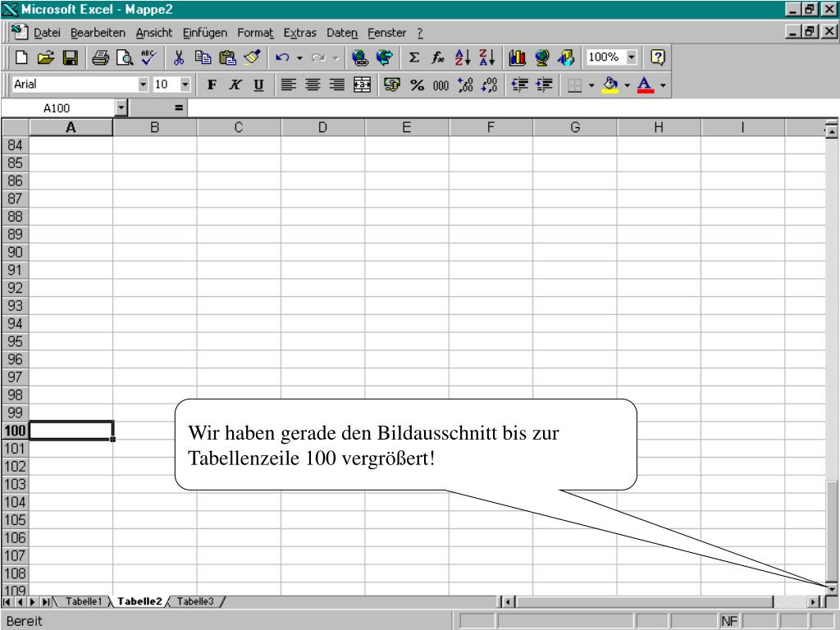Increase indent of cell contents
This screenshot has width=840, height=630.
[544, 84]
